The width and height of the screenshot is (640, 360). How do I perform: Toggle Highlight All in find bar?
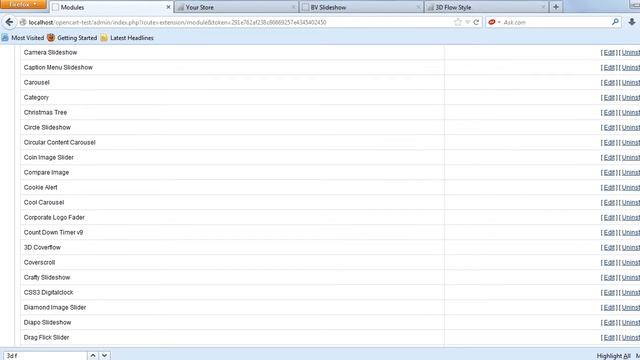click(x=613, y=356)
